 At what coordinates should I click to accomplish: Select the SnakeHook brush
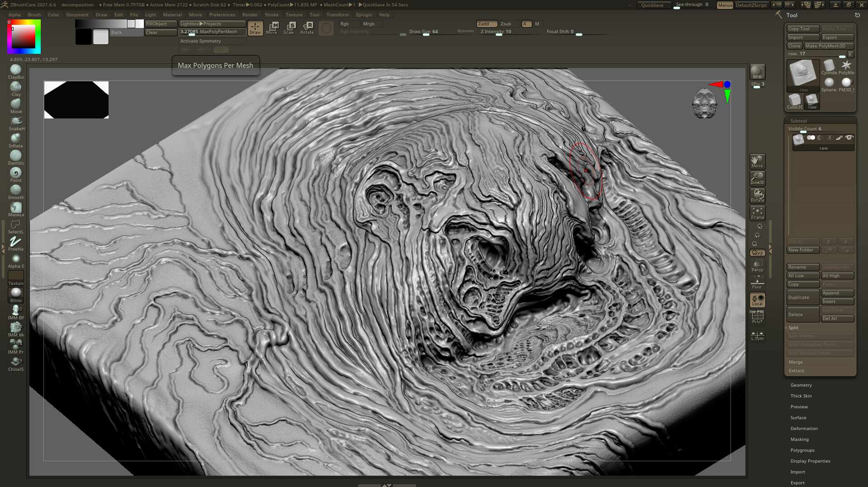pos(16,122)
